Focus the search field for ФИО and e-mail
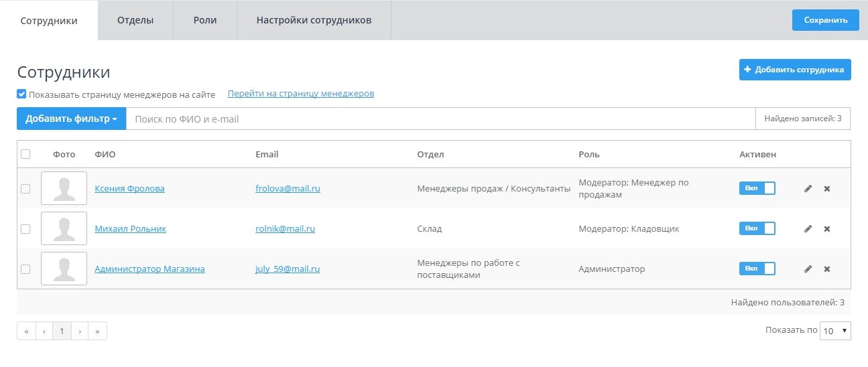 (x=441, y=119)
